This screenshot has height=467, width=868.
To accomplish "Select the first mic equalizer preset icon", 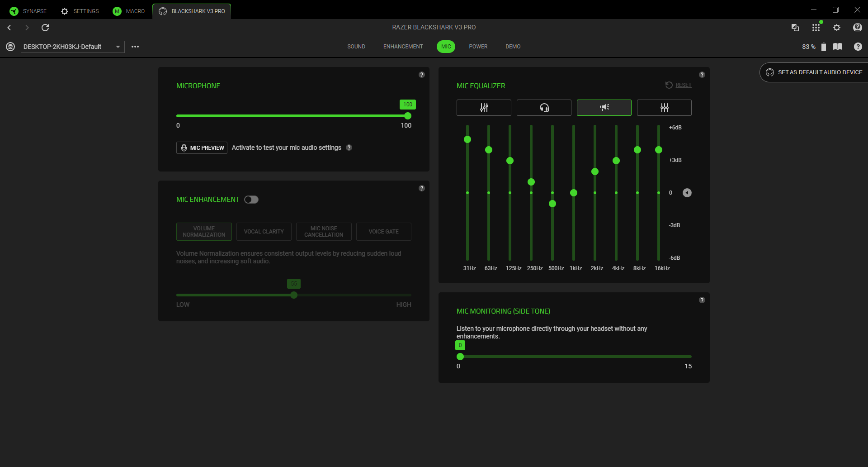I will pyautogui.click(x=484, y=108).
